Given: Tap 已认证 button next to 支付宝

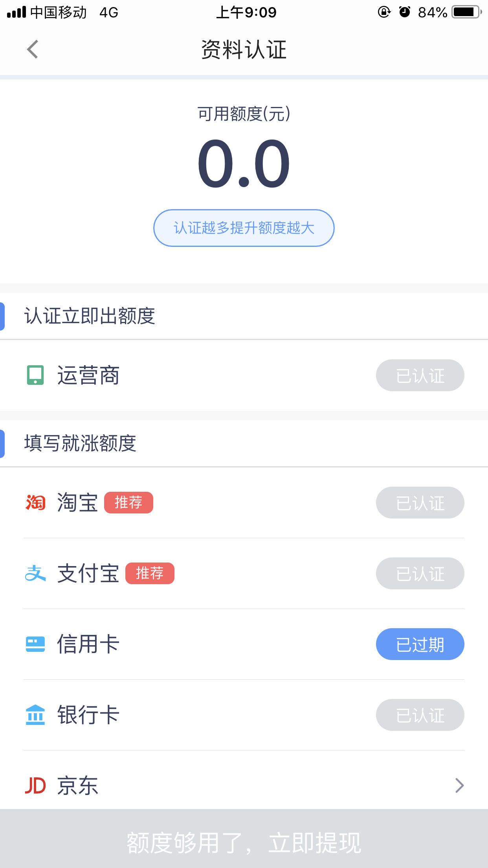Looking at the screenshot, I should (420, 573).
